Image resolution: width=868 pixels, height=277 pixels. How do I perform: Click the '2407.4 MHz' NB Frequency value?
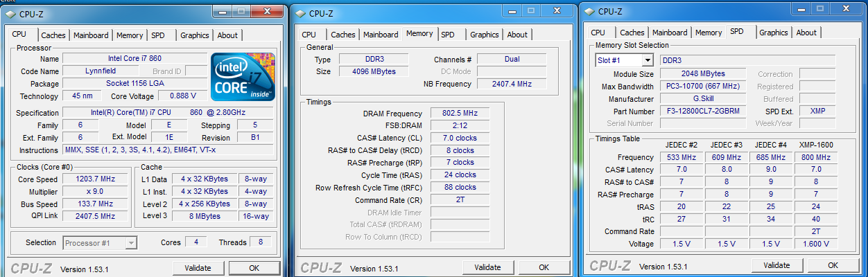(512, 84)
